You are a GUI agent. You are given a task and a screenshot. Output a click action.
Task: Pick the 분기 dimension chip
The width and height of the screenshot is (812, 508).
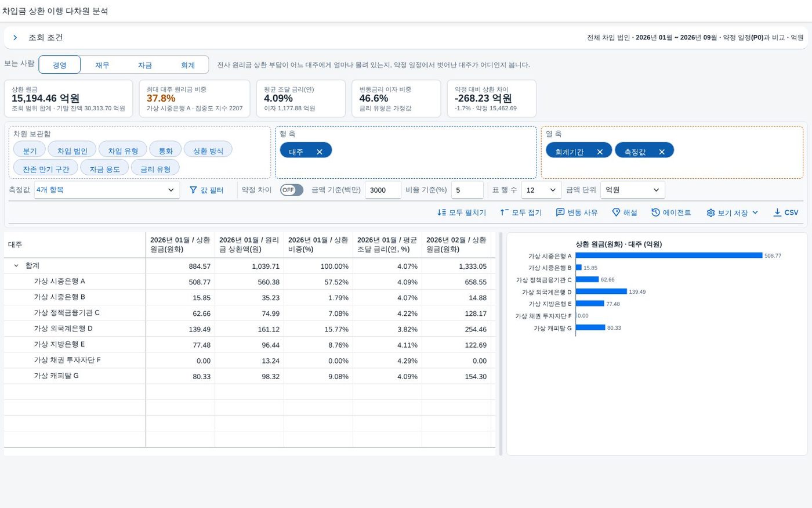click(x=30, y=150)
